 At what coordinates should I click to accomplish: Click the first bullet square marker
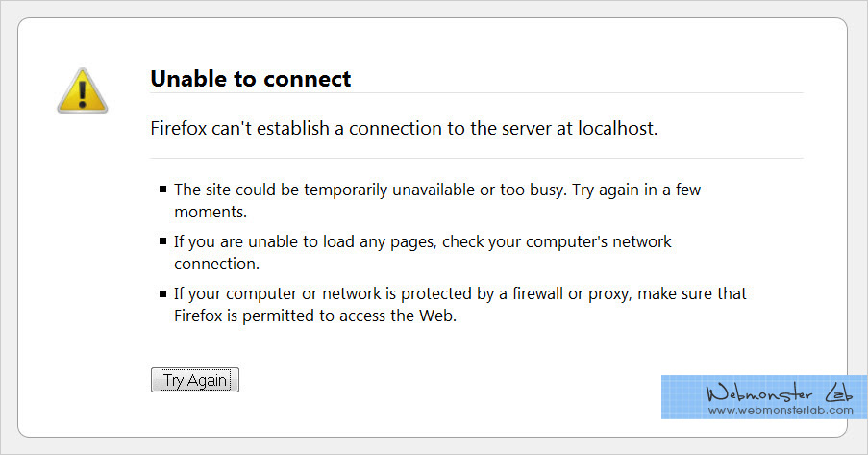(x=162, y=190)
